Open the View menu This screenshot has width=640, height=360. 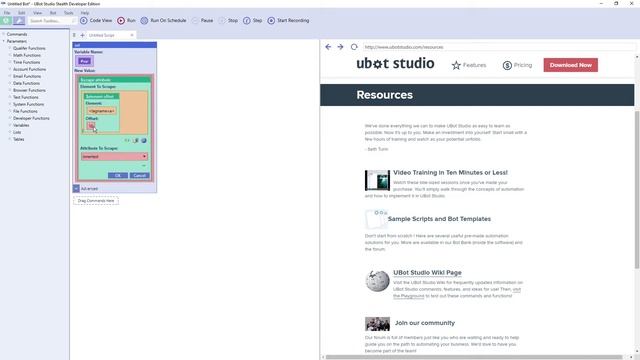37,13
